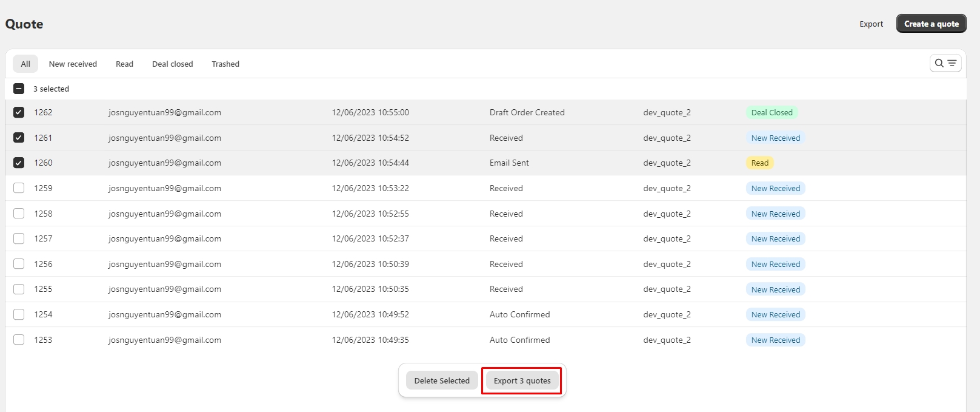Viewport: 980px width, 412px height.
Task: Check the box next to quote 1253
Action: coord(19,340)
